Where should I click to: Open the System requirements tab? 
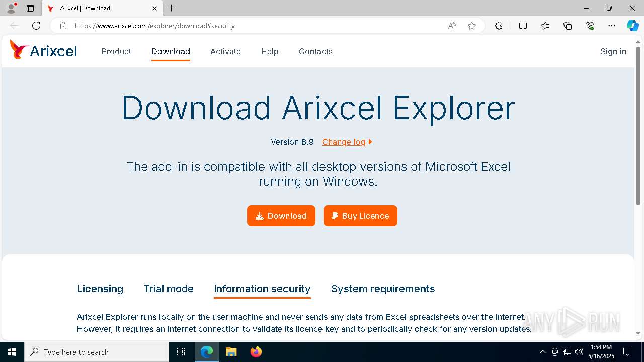[x=383, y=289]
